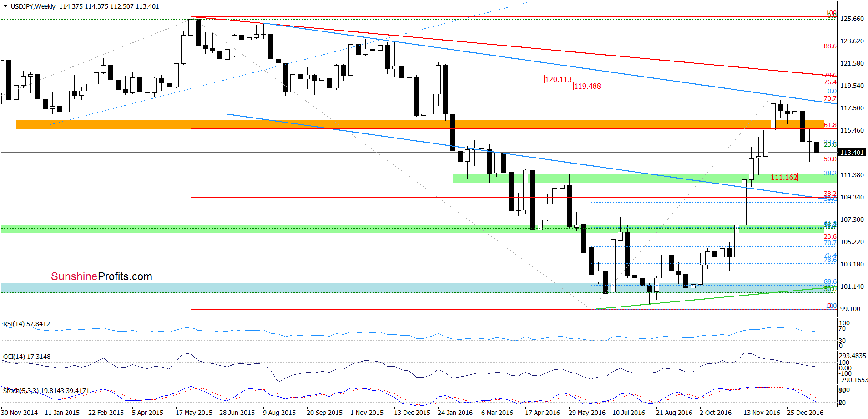Click the 10 Jul 2016 date label
This screenshot has height=419, width=868.
click(x=629, y=413)
